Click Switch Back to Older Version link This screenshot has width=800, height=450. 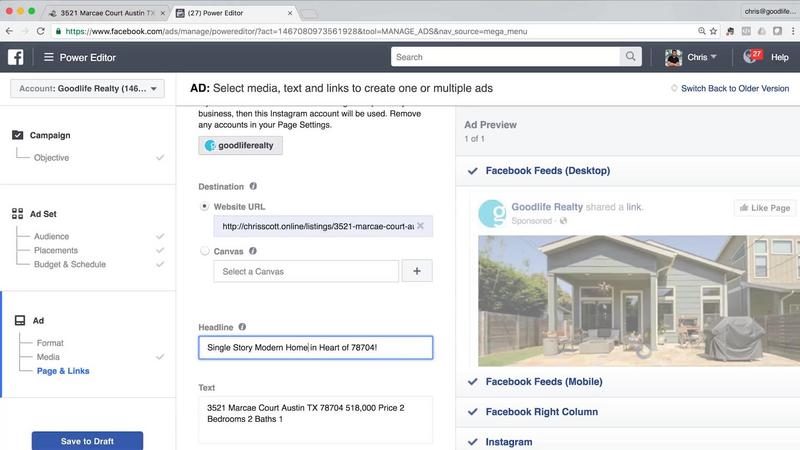(735, 88)
